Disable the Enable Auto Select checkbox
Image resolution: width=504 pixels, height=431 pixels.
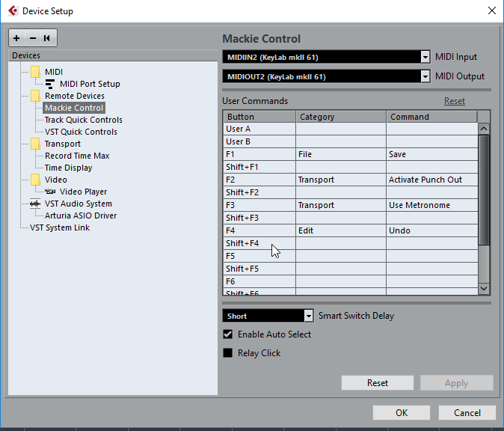pos(228,334)
